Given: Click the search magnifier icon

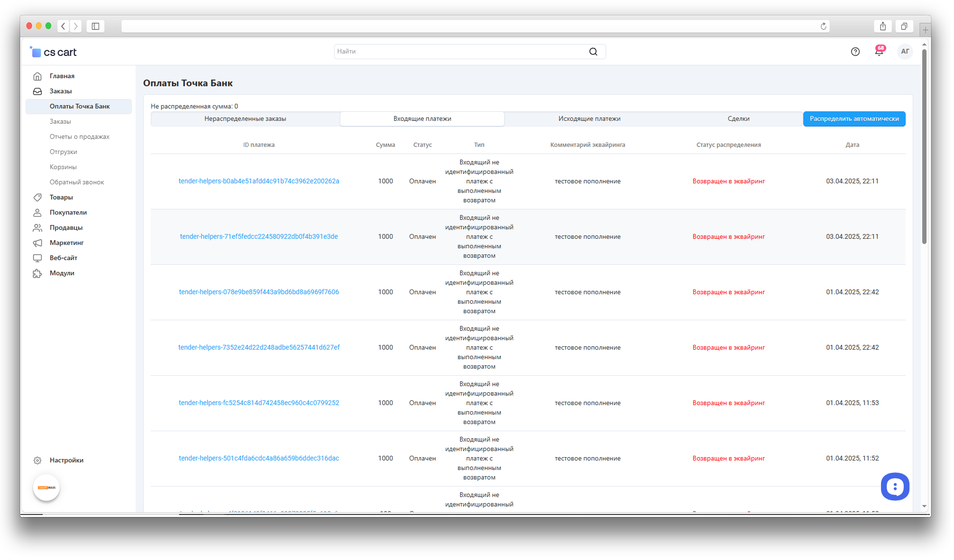Looking at the screenshot, I should pyautogui.click(x=593, y=52).
